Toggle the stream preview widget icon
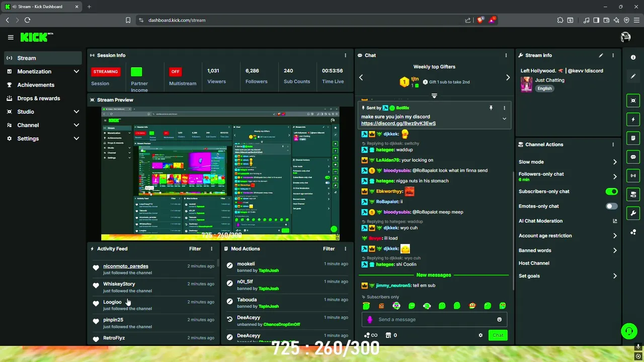 (x=633, y=101)
